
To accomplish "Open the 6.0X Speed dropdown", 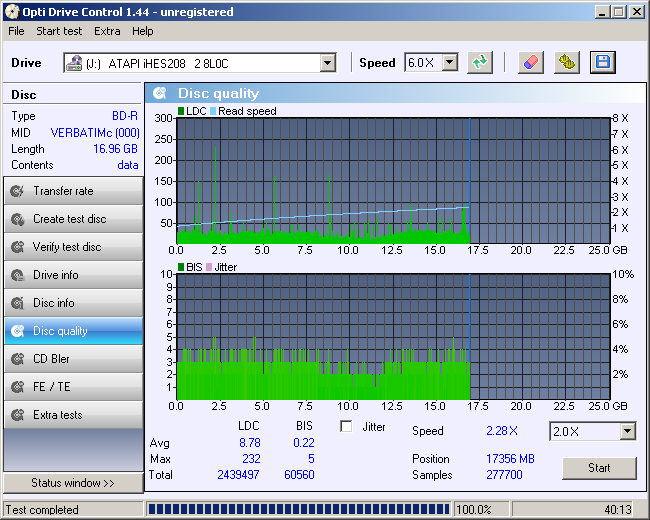I will 450,63.
